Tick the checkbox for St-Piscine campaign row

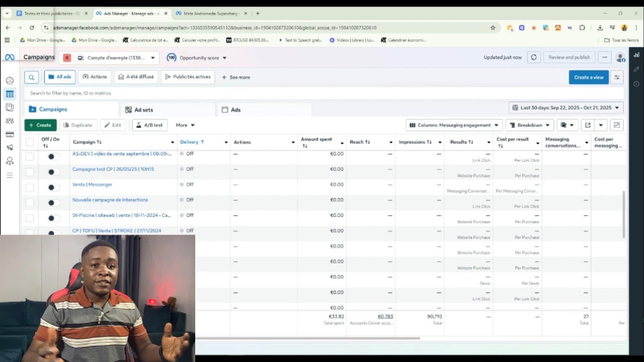[x=30, y=218]
